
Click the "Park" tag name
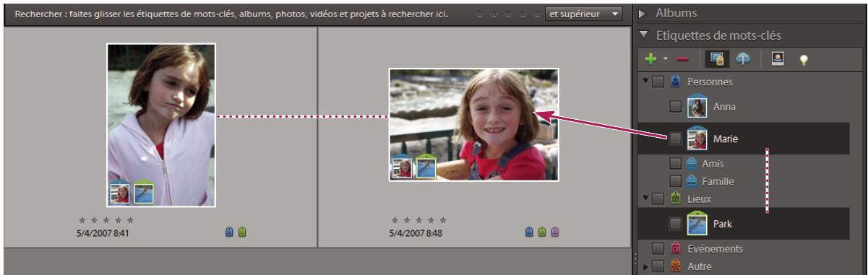pyautogui.click(x=722, y=224)
